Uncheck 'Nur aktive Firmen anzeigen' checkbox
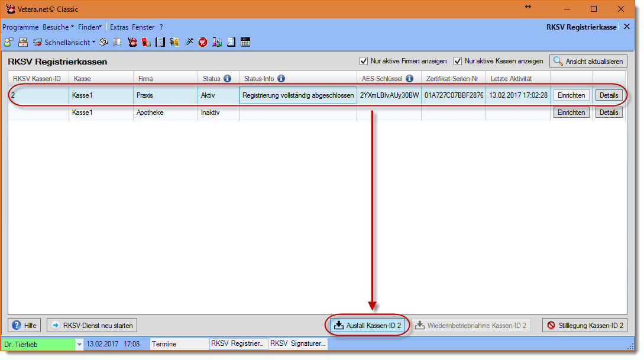644x360 pixels. tap(364, 61)
